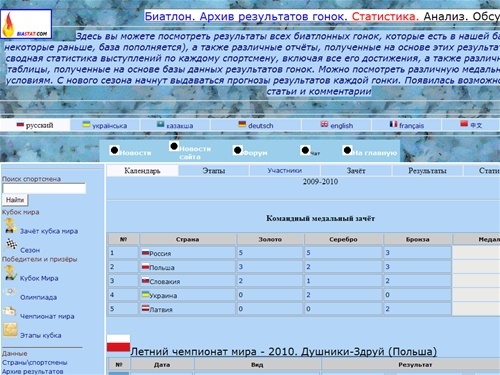This screenshot has height=375, width=500.
Task: Click the Статистика text in page title
Action: 385,16
